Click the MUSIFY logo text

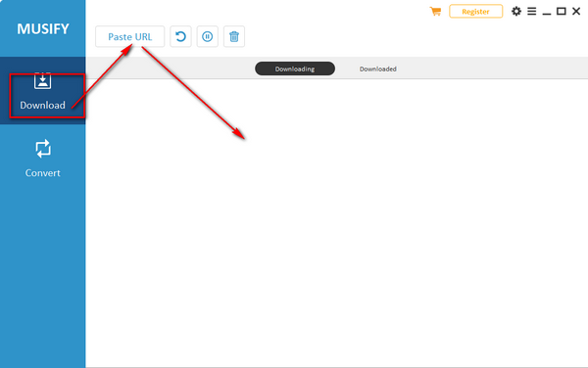[x=43, y=28]
